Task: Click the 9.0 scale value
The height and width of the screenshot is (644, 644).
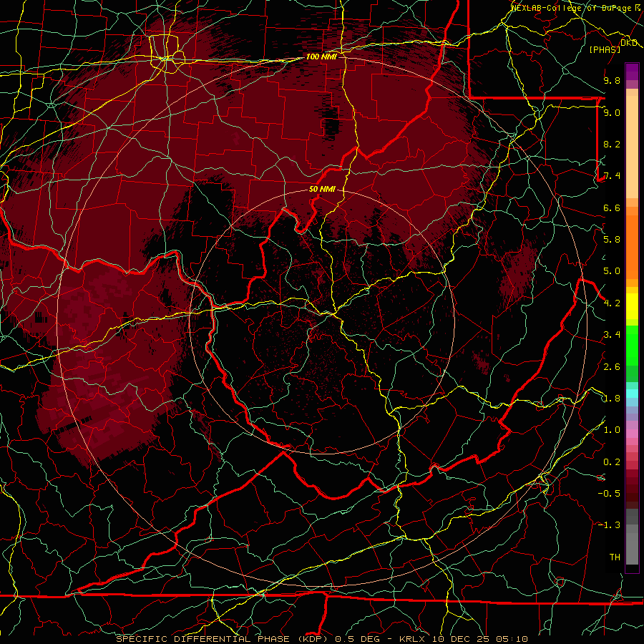Action: click(612, 112)
